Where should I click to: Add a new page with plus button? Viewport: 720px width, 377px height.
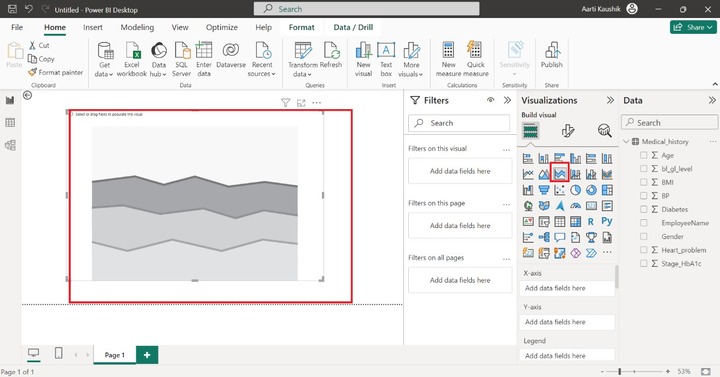[147, 355]
